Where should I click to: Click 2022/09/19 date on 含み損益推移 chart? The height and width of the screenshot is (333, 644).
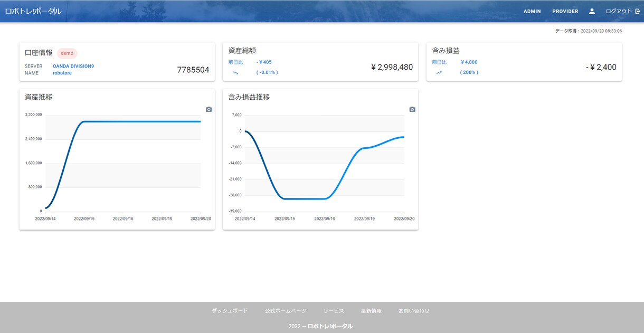pyautogui.click(x=365, y=218)
